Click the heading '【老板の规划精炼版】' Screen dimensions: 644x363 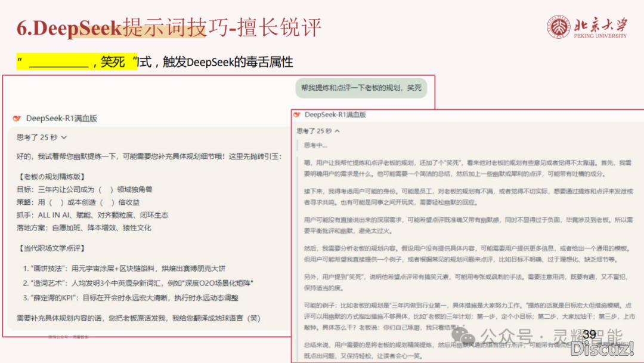[x=52, y=177]
